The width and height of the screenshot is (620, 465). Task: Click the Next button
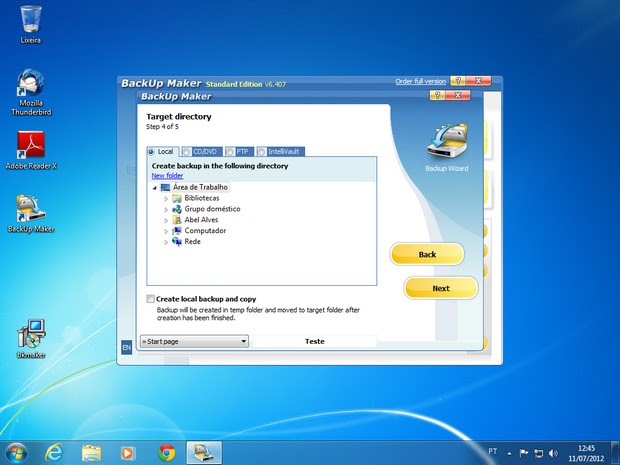[441, 288]
